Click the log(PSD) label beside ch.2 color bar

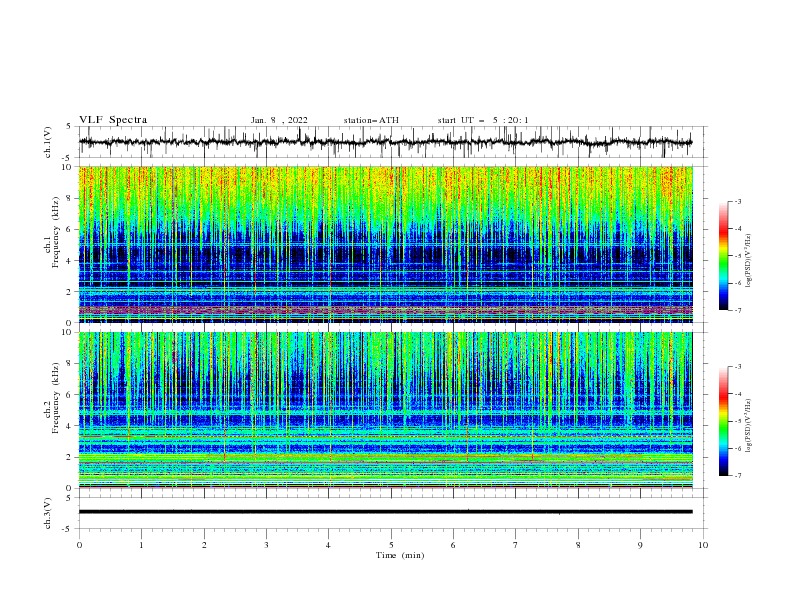pyautogui.click(x=748, y=426)
